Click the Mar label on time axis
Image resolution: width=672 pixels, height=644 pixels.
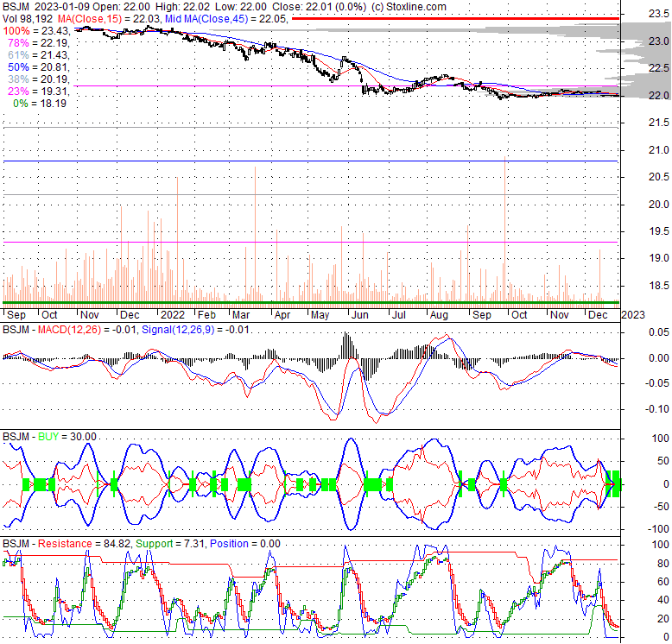(241, 315)
